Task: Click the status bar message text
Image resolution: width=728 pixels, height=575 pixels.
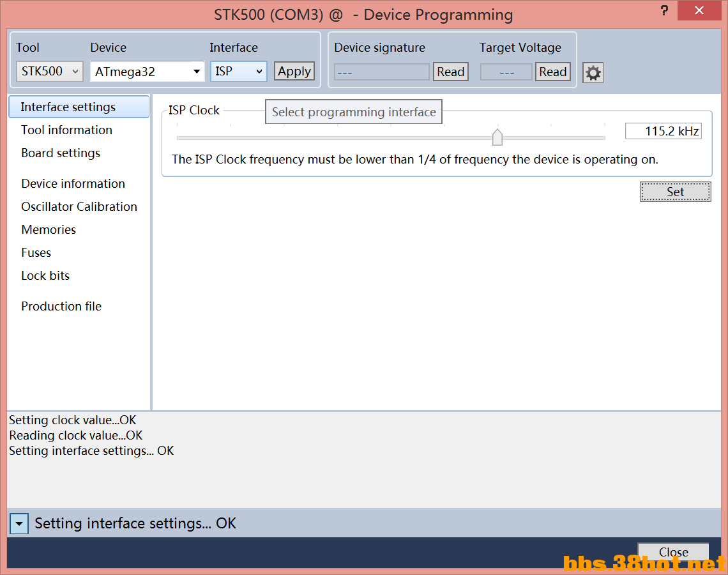Action: [x=135, y=523]
